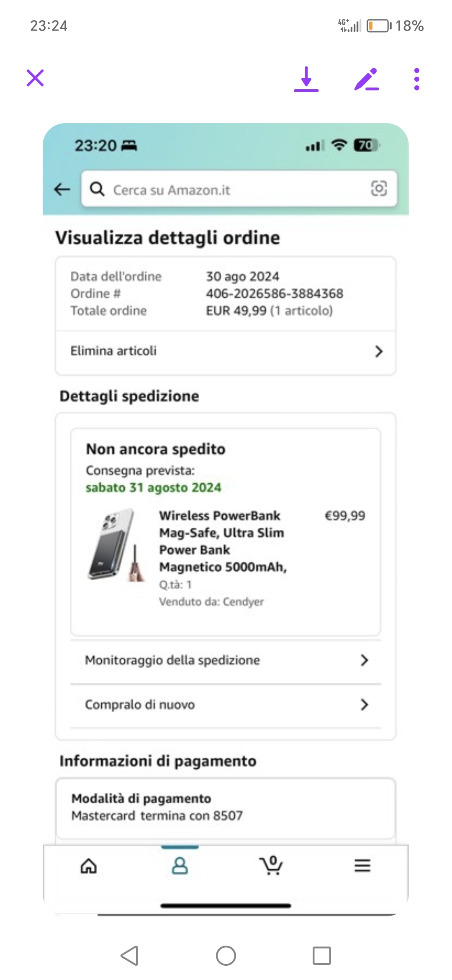
Task: Expand Elimina articoli chevron
Action: [379, 351]
